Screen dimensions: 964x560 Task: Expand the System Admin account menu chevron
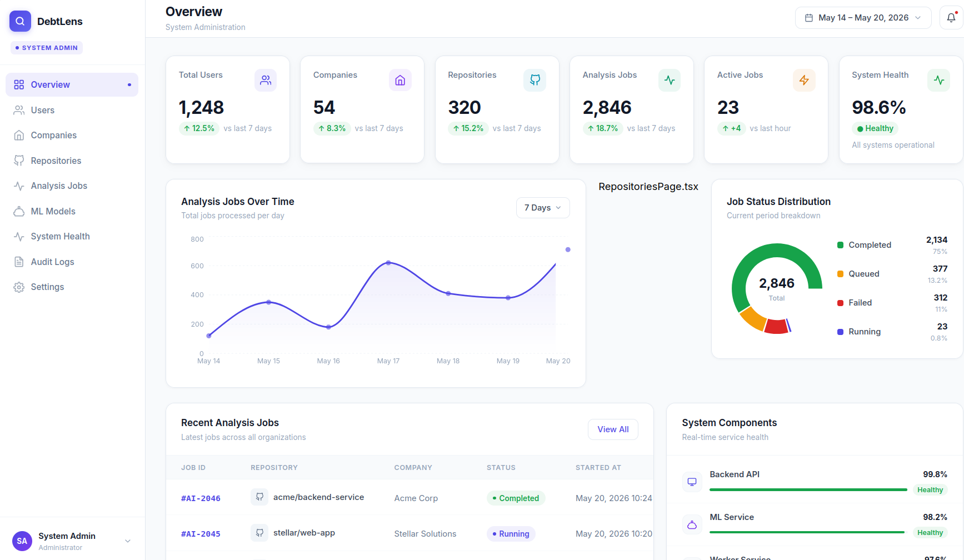128,541
